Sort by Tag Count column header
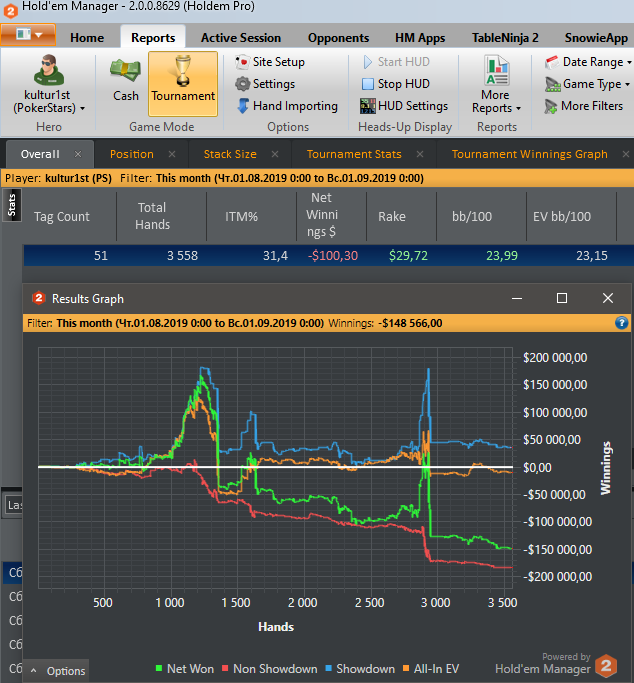Image resolution: width=634 pixels, height=683 pixels. pyautogui.click(x=61, y=216)
